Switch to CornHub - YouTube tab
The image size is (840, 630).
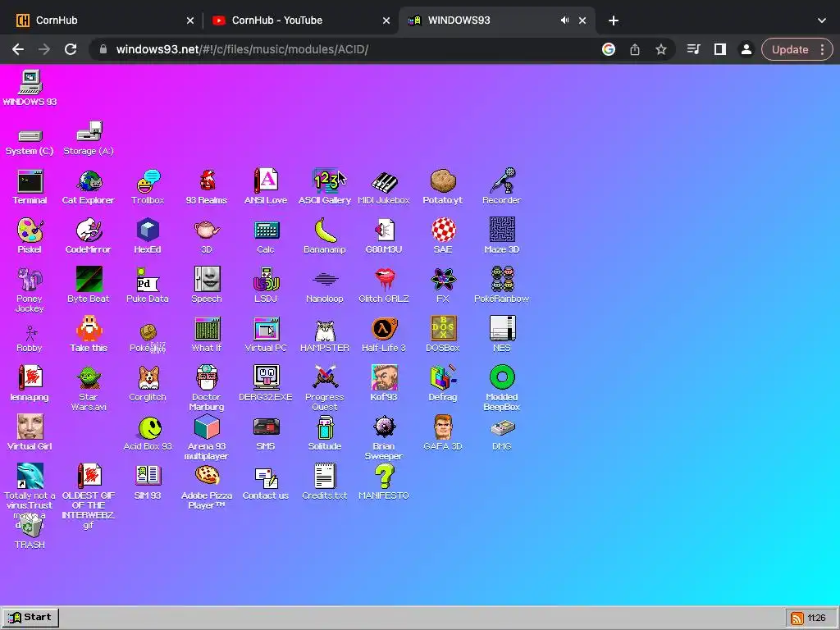click(301, 21)
